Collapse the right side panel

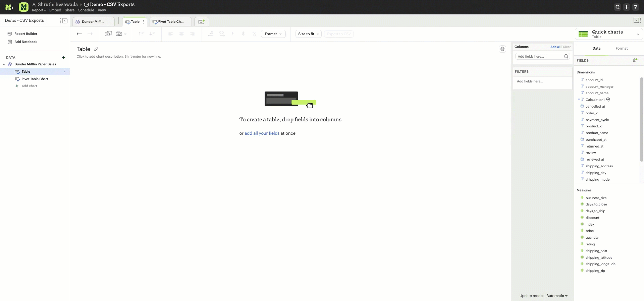(x=637, y=20)
